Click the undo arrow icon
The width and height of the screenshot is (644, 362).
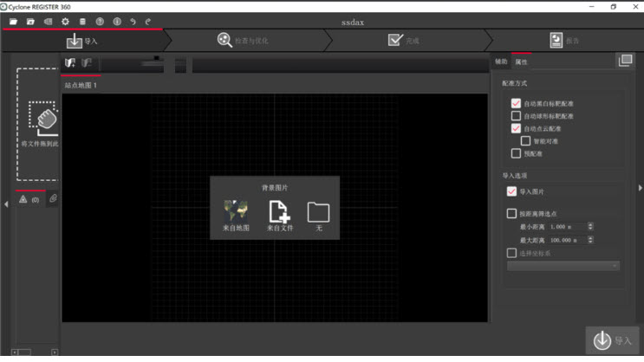(x=133, y=22)
